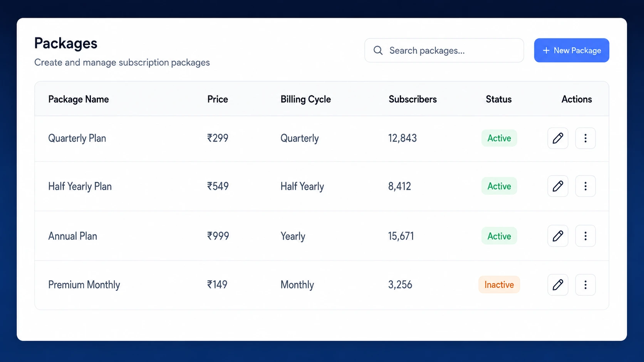Click the Package Name column header

tap(79, 99)
